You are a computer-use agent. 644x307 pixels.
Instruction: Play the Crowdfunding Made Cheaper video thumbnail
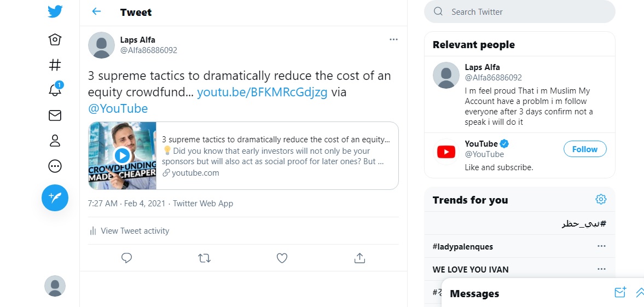coord(123,156)
